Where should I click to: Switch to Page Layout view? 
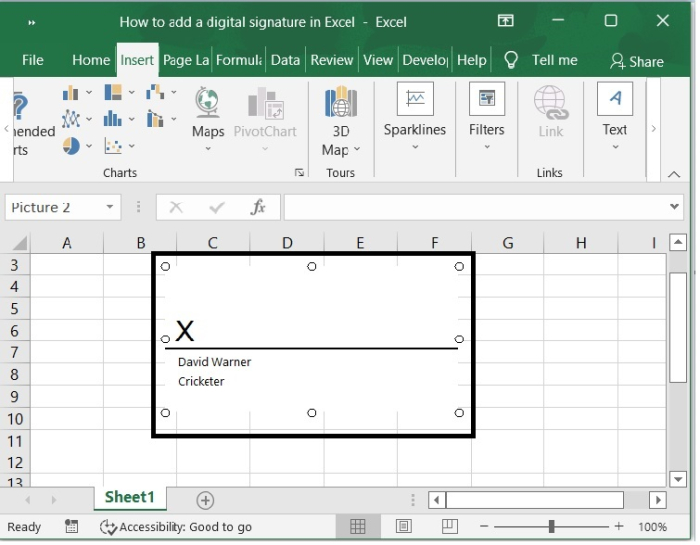(404, 527)
